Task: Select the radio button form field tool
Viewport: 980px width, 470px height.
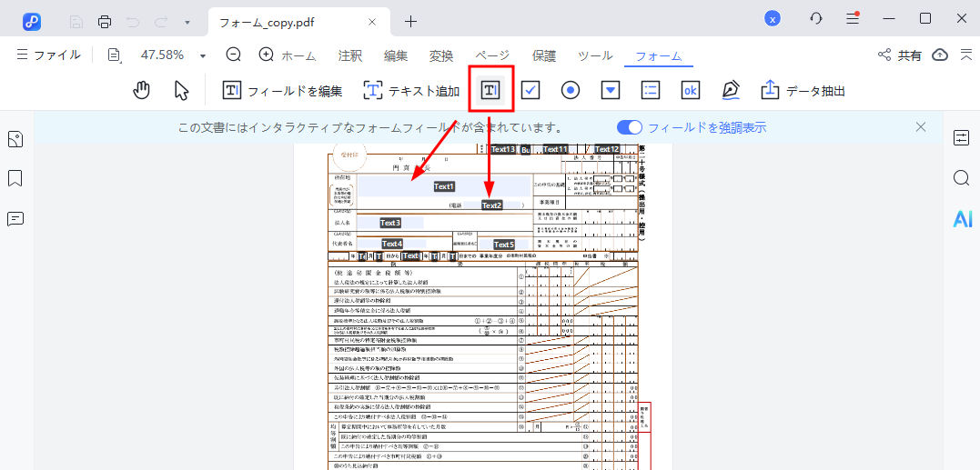Action: 571,91
